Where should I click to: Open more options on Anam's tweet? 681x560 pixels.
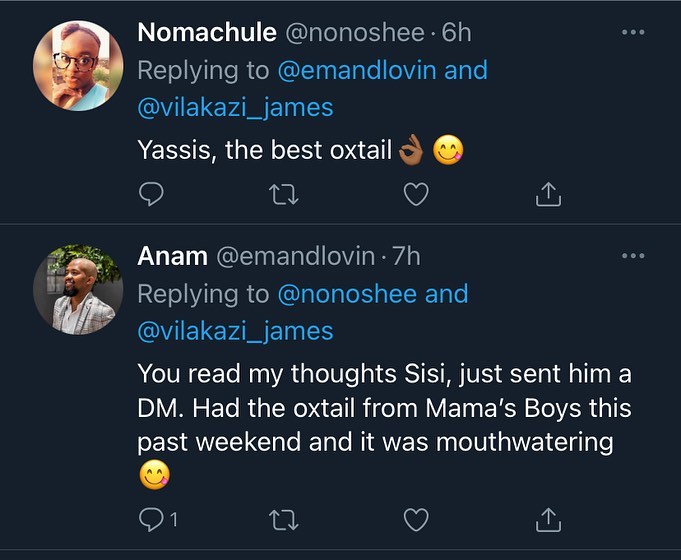633,256
